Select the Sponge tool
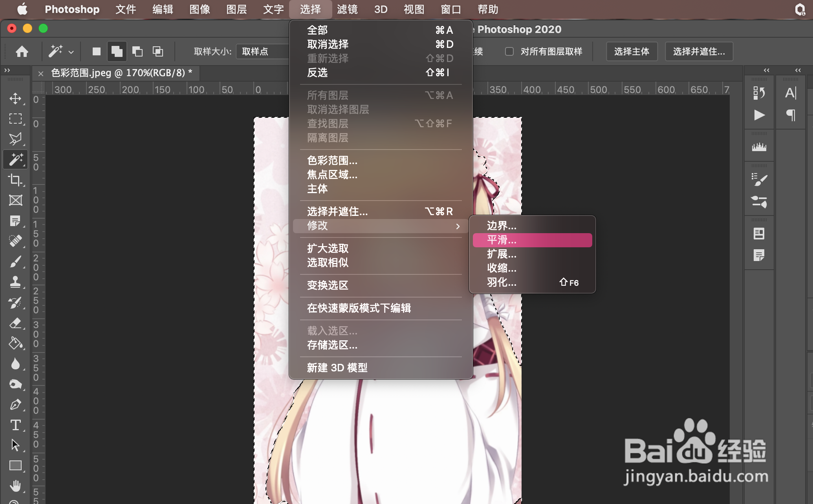 15,384
